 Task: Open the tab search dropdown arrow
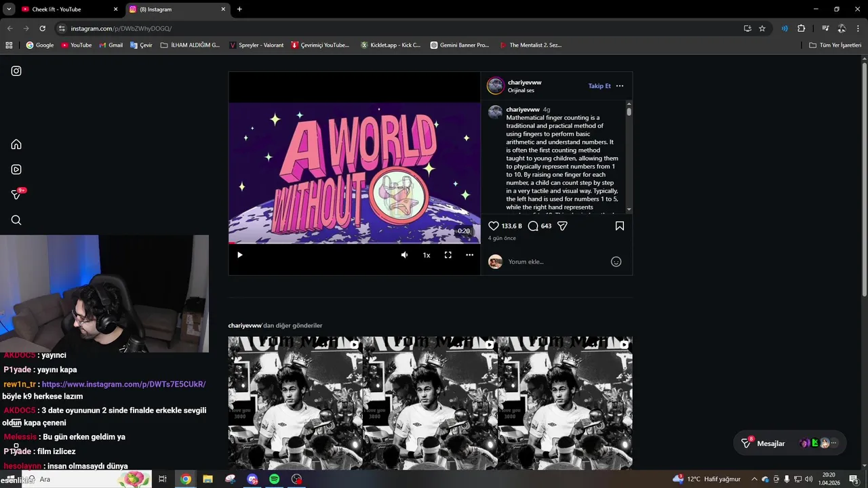(9, 9)
